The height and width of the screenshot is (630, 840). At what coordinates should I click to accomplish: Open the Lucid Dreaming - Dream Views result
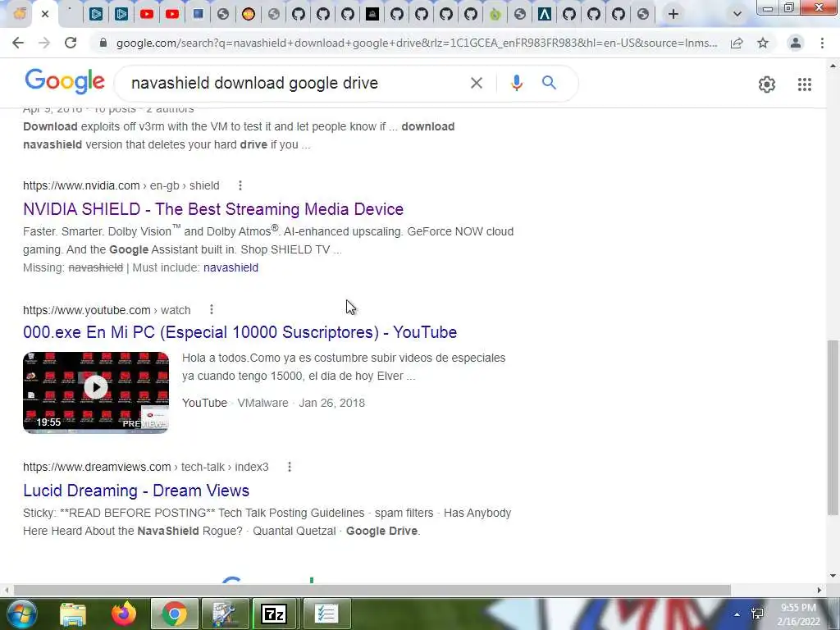coord(136,491)
